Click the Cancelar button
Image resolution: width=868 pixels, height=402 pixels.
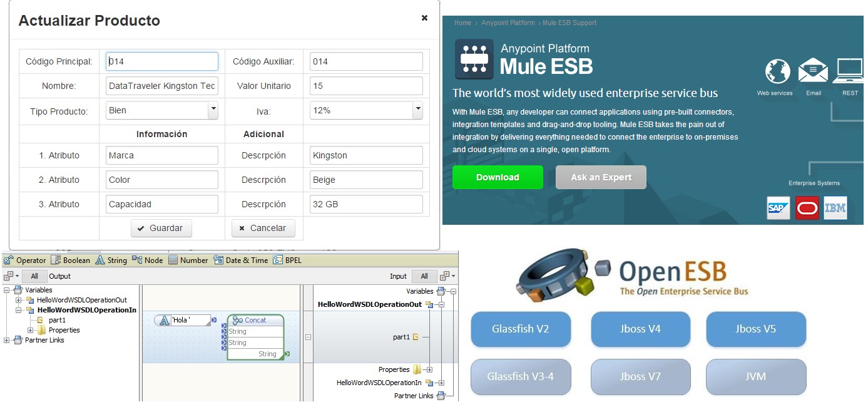pos(263,228)
